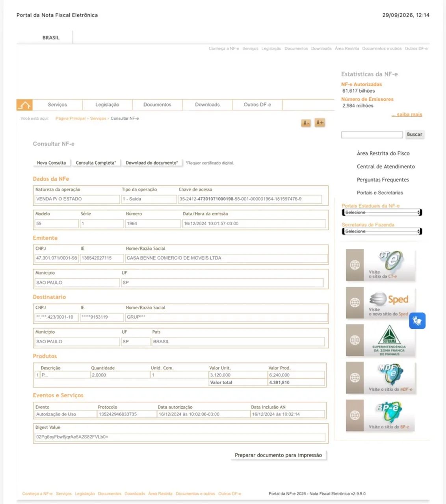Click footer Outros DF-e link
This screenshot has width=446, height=504.
pos(230,494)
